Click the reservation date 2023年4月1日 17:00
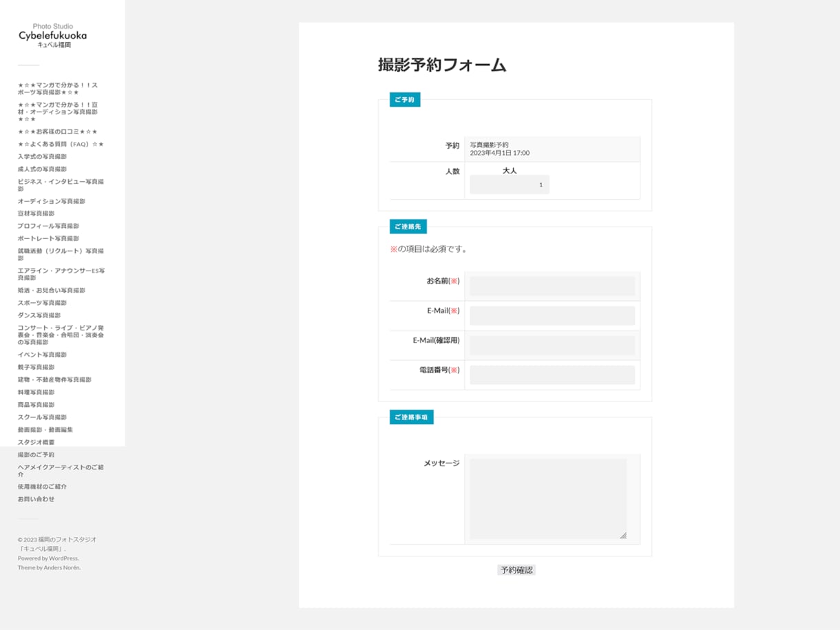Screen dimensions: 840x630 (x=500, y=153)
